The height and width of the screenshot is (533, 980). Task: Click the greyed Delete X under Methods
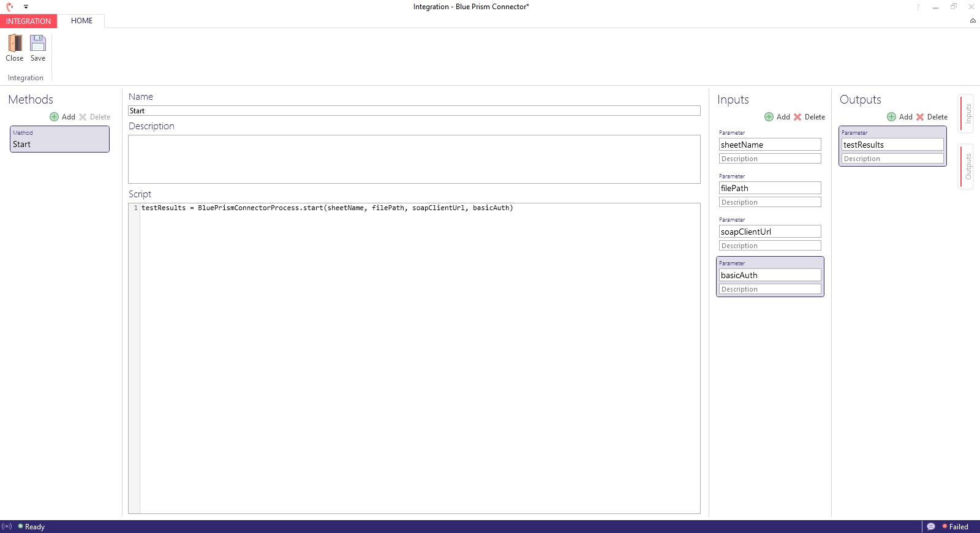pyautogui.click(x=83, y=117)
